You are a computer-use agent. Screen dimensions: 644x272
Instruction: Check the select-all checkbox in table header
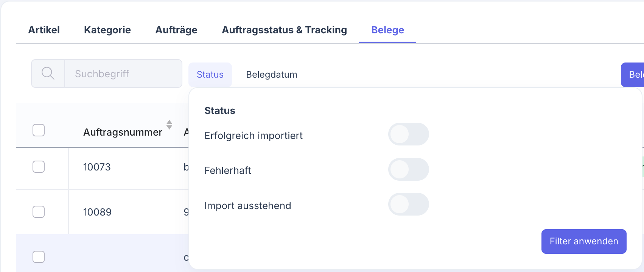tap(38, 130)
